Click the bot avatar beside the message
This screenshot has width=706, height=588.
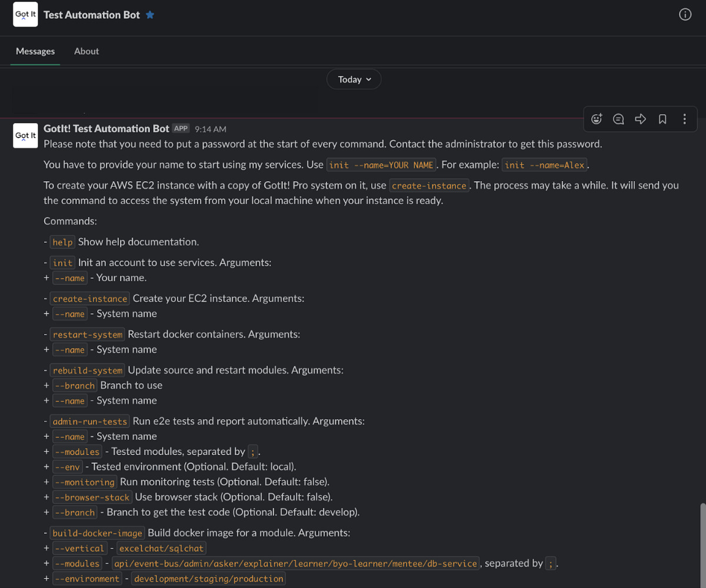coord(26,136)
